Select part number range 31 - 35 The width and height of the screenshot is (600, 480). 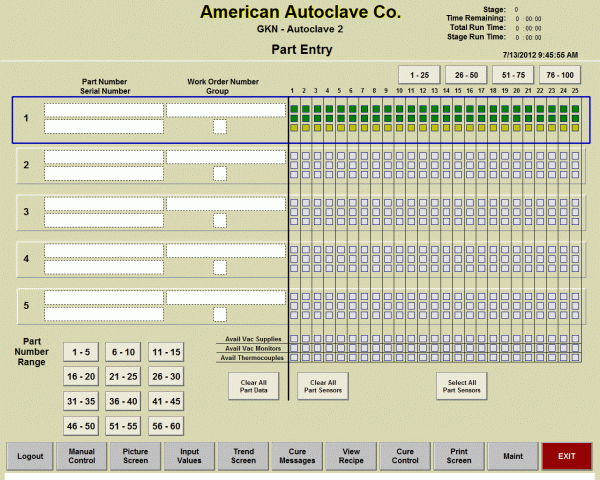point(82,401)
